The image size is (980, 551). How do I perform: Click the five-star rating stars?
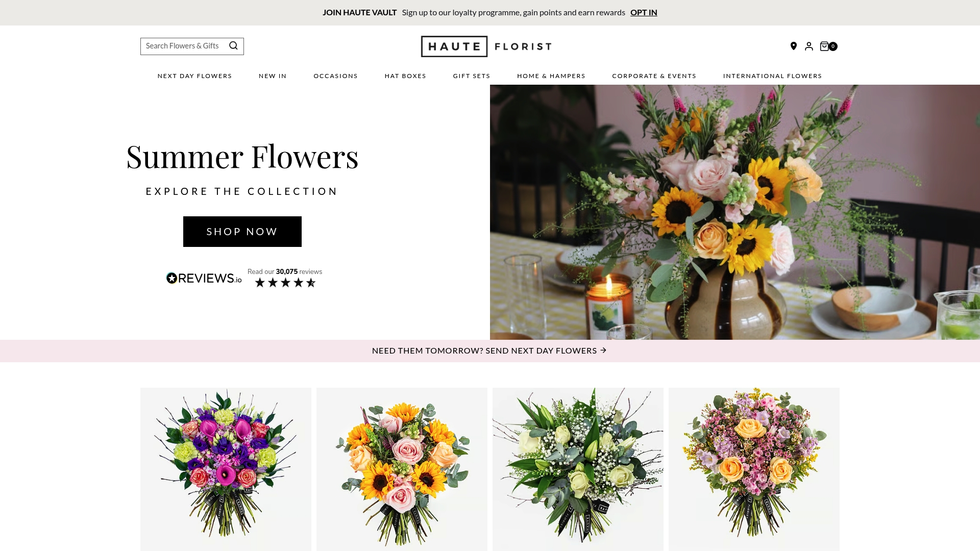[285, 283]
